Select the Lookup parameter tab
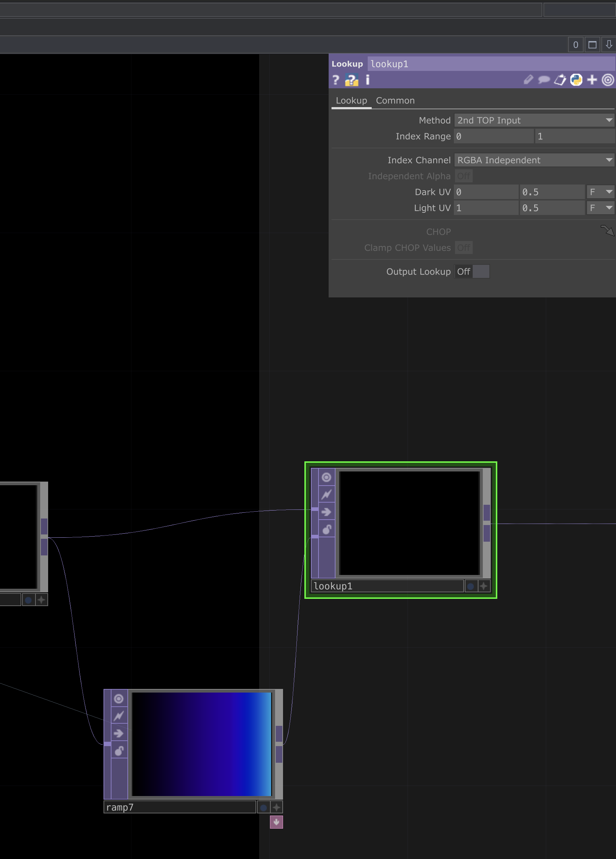The height and width of the screenshot is (859, 616). (x=351, y=101)
